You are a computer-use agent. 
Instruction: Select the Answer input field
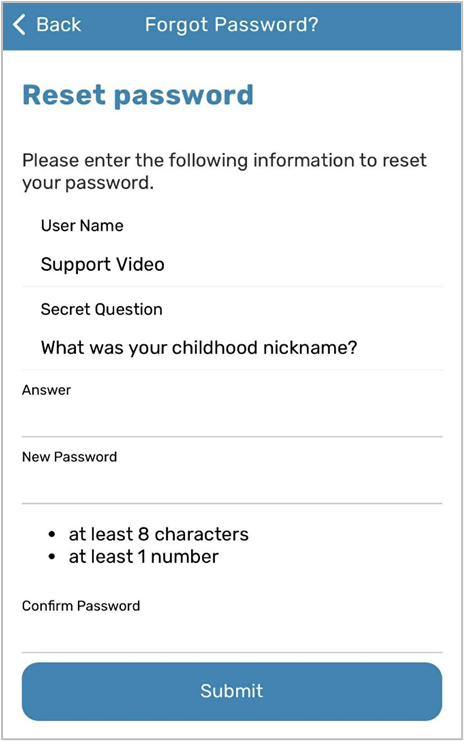tap(232, 418)
